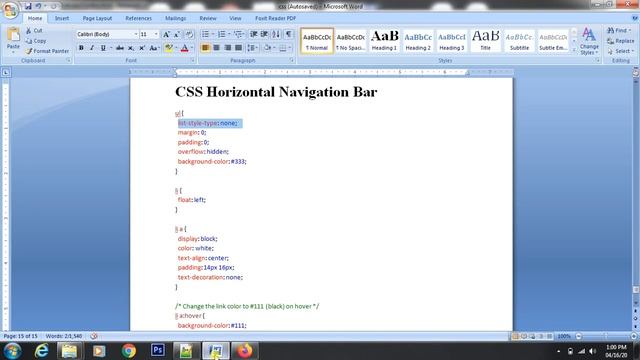640x360 pixels.
Task: Apply the Normal style
Action: [317, 40]
